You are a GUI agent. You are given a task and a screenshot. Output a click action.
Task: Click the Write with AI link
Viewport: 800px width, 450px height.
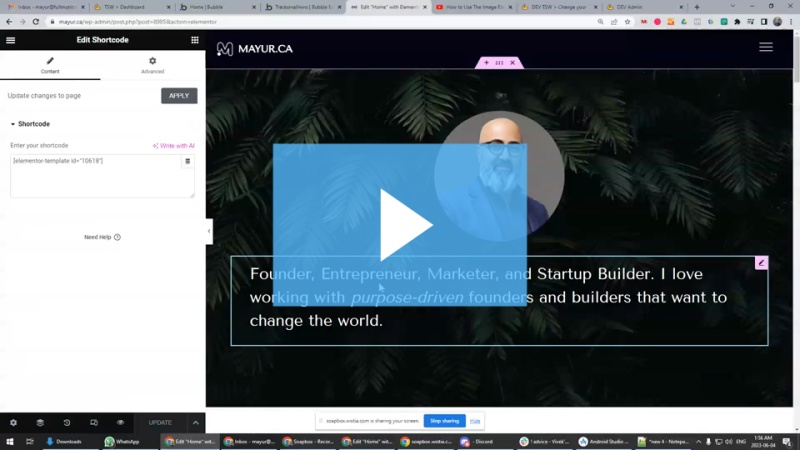click(173, 145)
